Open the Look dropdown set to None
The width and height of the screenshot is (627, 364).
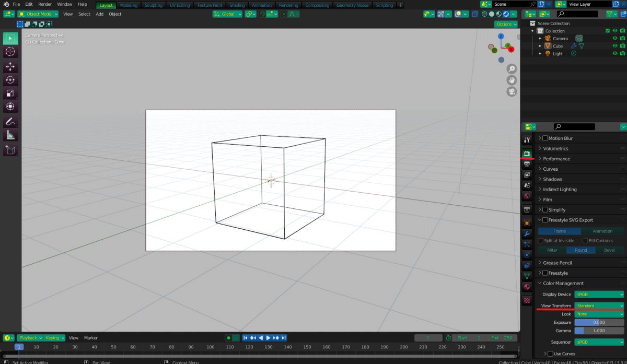click(x=599, y=314)
